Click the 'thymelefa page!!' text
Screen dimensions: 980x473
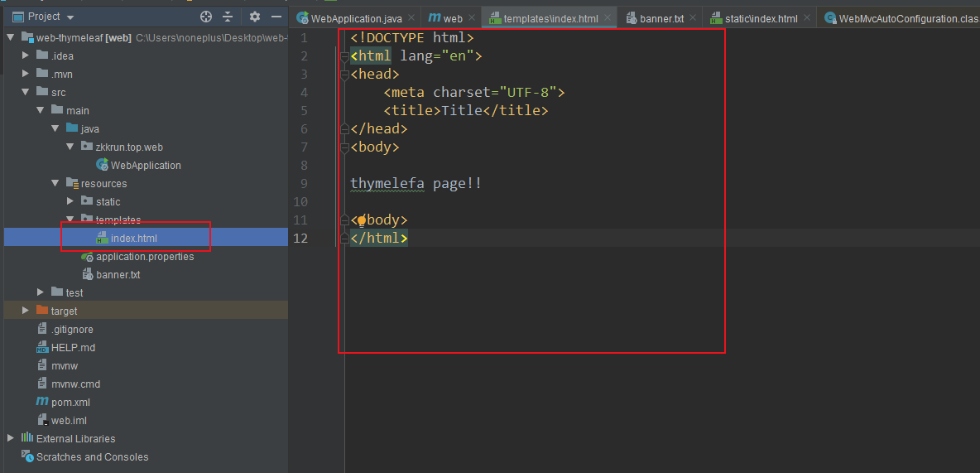click(416, 184)
